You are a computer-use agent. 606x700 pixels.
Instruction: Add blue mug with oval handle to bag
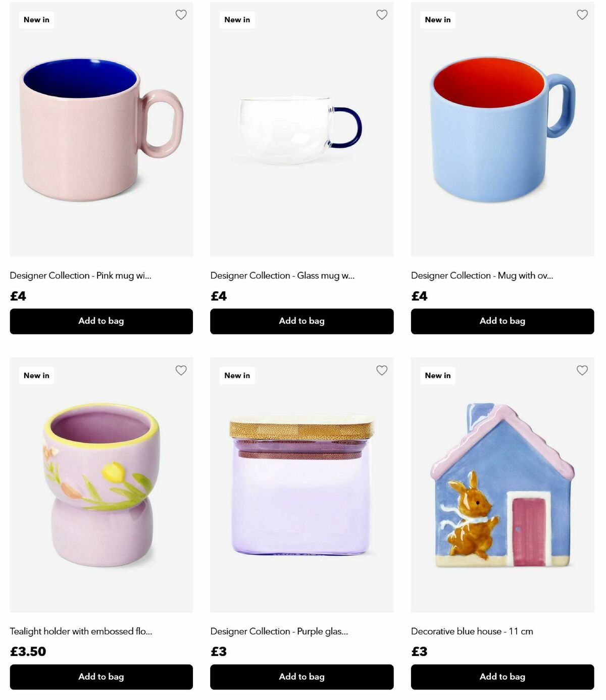coord(502,321)
